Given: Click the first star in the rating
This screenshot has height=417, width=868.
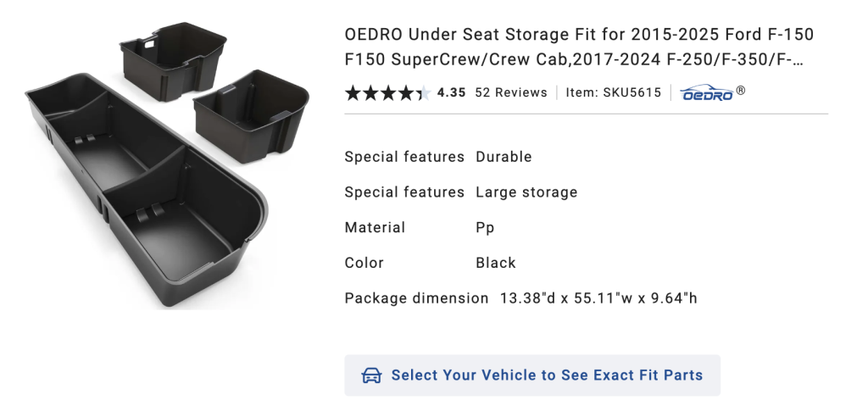Looking at the screenshot, I should [x=353, y=93].
